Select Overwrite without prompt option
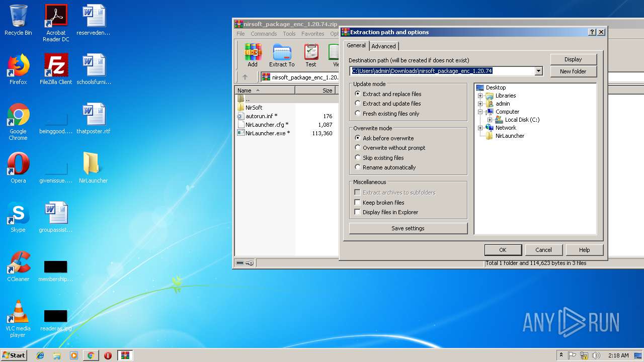The width and height of the screenshot is (644, 362). [x=390, y=148]
